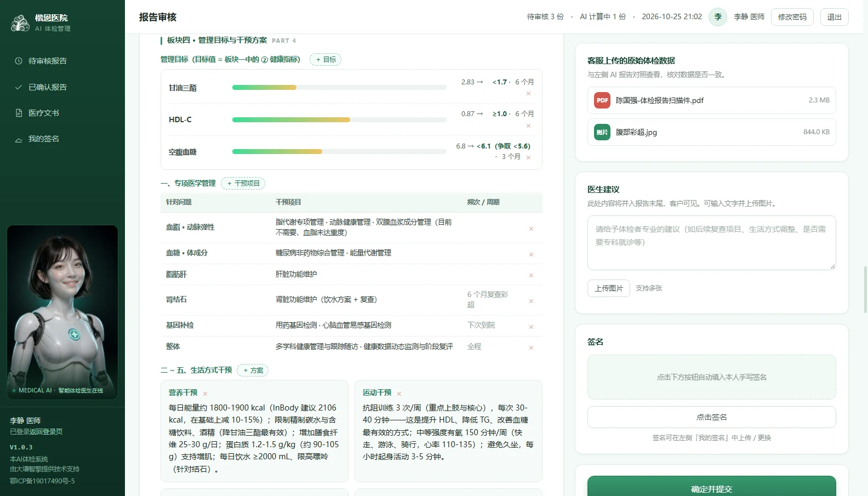The image size is (868, 496).
Task: Click the 板块四 section heading
Action: 217,41
